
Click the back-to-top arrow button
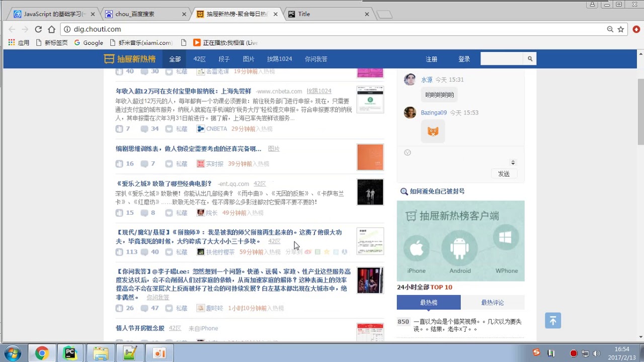pyautogui.click(x=553, y=320)
